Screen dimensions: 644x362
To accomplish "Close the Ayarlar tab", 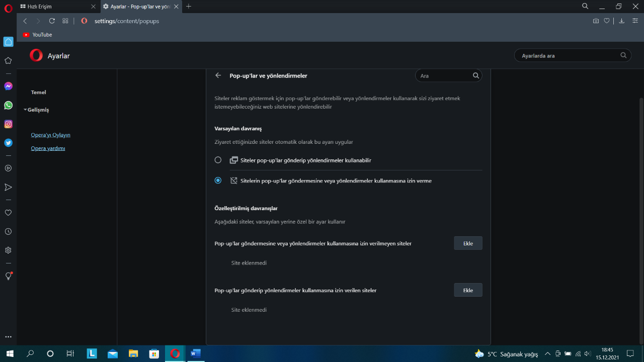I will click(x=176, y=6).
